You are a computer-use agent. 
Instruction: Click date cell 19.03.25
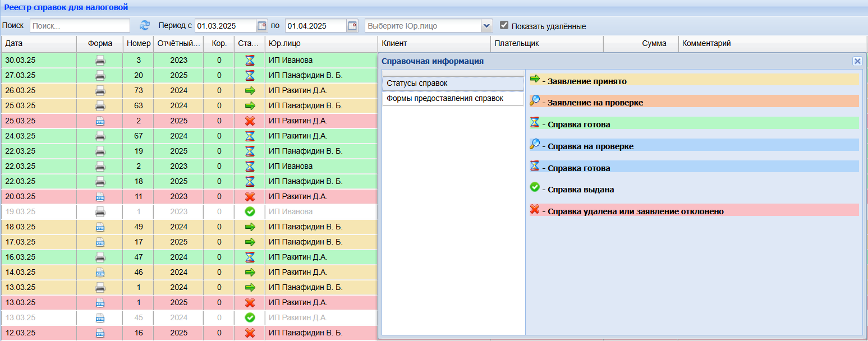click(x=39, y=211)
